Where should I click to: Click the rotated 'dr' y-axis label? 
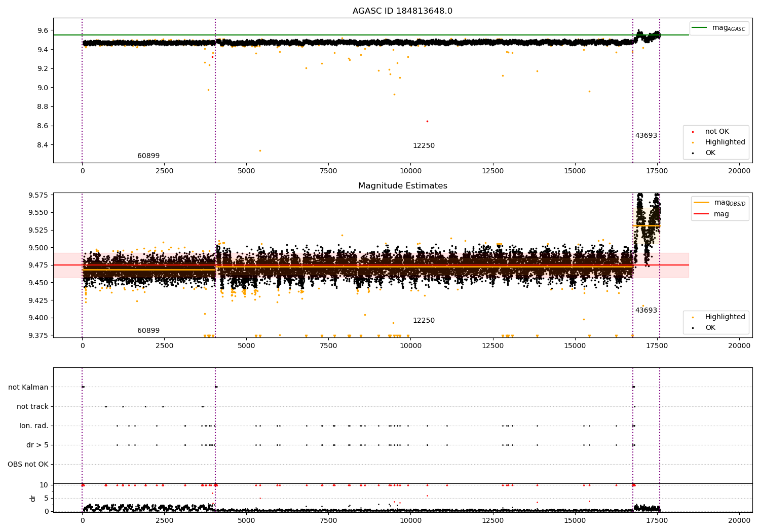click(x=33, y=498)
